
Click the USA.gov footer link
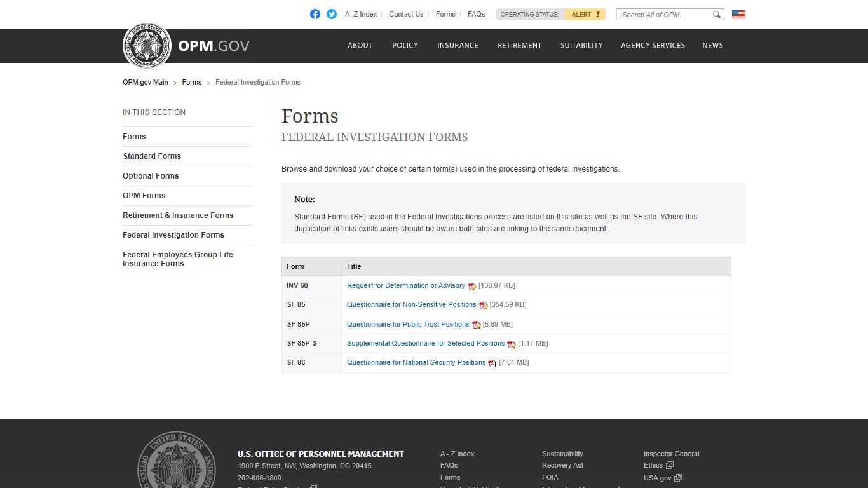[x=658, y=478]
